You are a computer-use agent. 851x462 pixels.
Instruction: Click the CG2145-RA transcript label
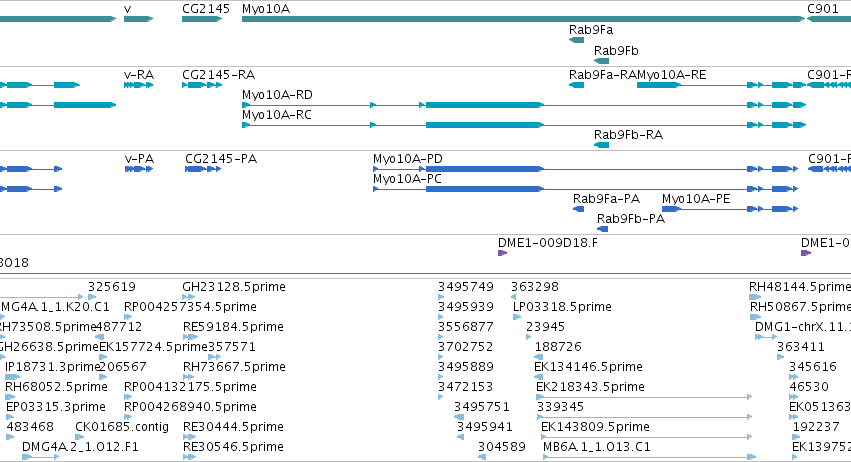(218, 74)
